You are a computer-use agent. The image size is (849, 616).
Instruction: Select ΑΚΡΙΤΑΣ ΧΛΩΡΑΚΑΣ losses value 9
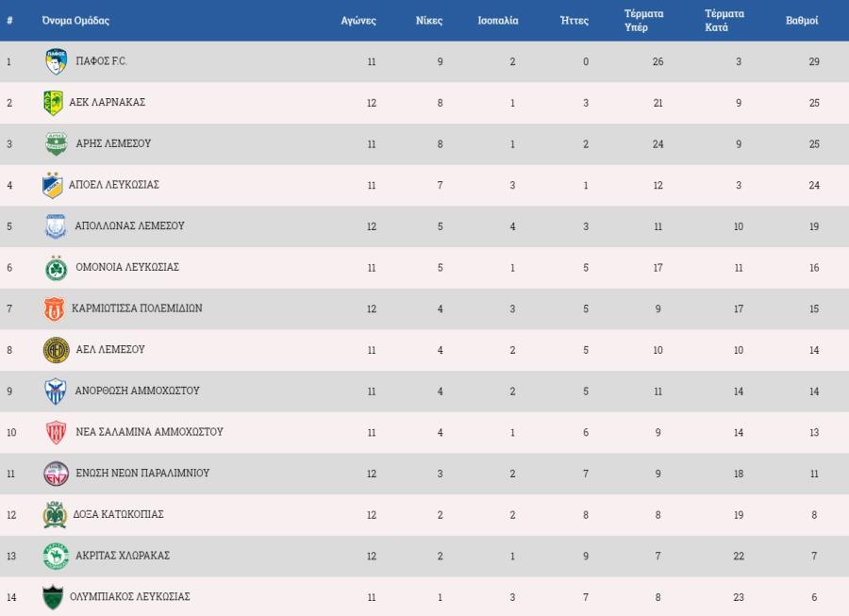click(585, 557)
